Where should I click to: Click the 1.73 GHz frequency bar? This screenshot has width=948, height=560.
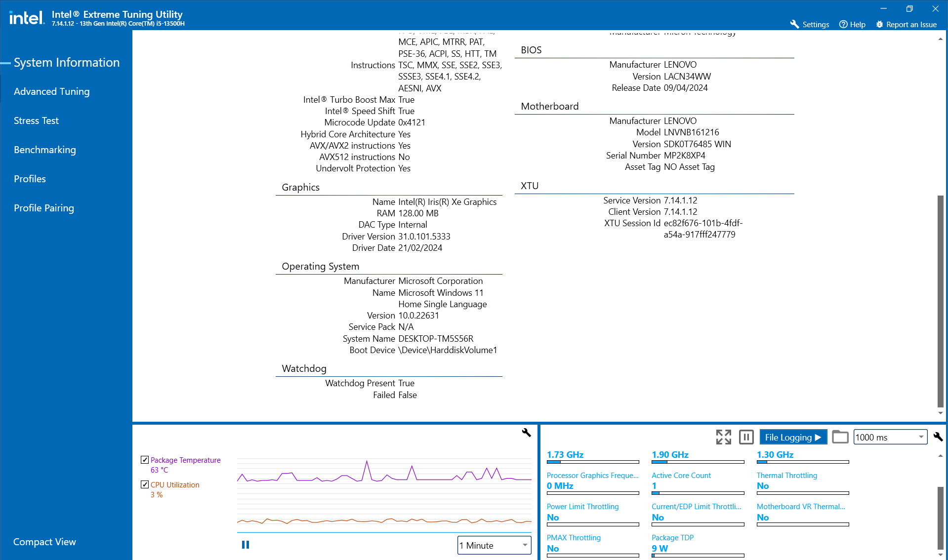pyautogui.click(x=593, y=462)
